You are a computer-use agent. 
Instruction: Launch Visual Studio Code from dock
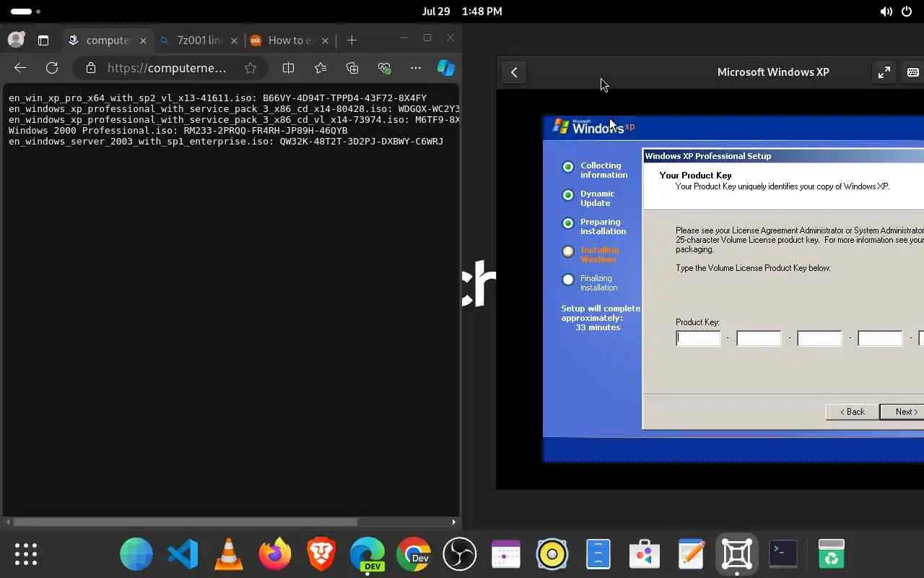(x=183, y=554)
